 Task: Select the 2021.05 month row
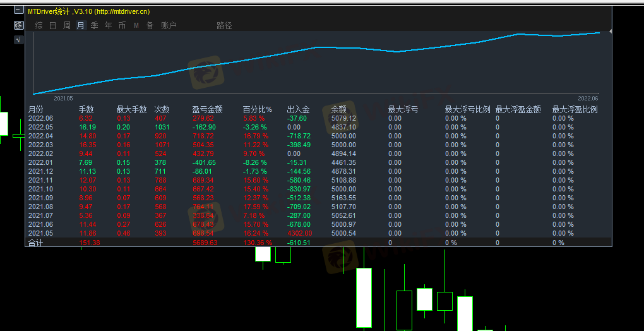point(40,233)
